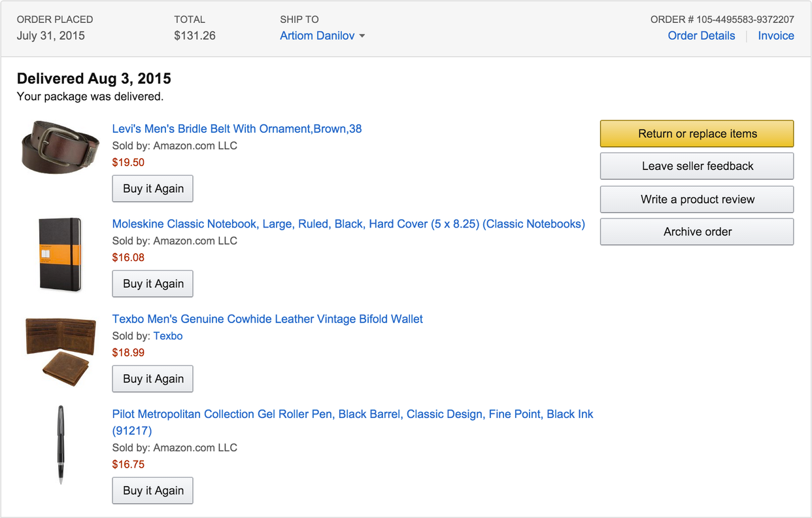Viewport: 812px width, 518px height.
Task: Open the Order Details link
Action: (x=701, y=36)
